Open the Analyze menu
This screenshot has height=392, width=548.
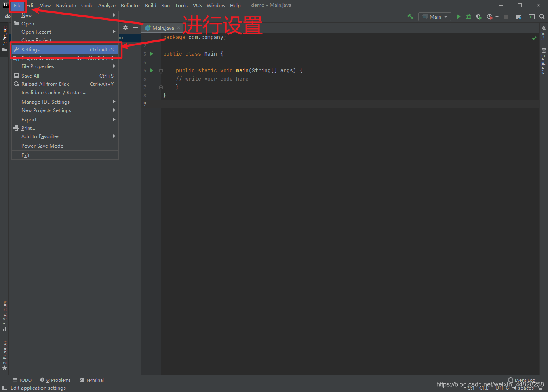pyautogui.click(x=107, y=6)
